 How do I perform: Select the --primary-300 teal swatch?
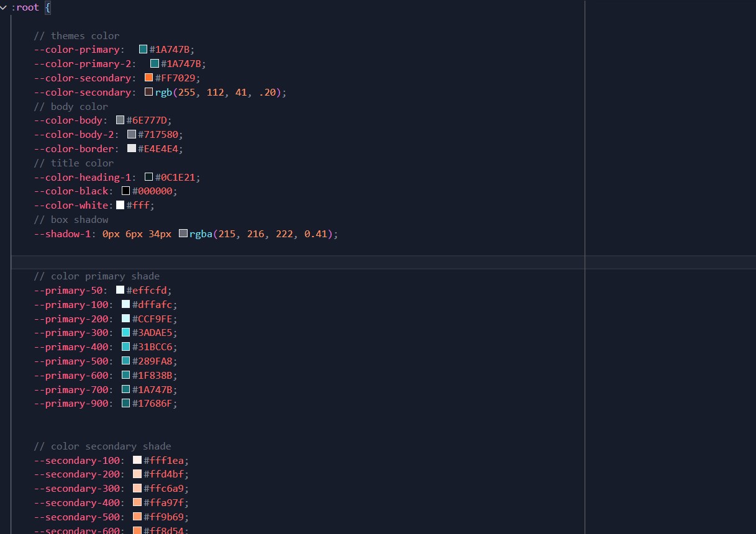click(x=125, y=332)
